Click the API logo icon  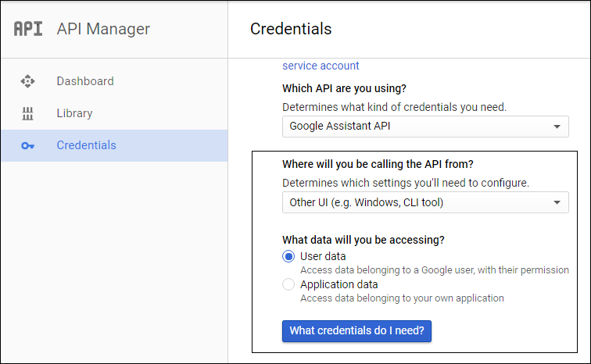[28, 29]
